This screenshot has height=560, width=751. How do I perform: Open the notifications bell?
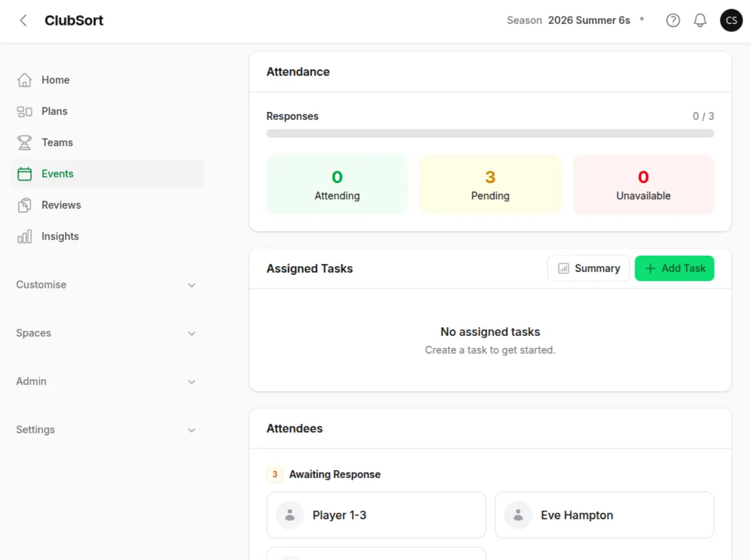pyautogui.click(x=700, y=20)
